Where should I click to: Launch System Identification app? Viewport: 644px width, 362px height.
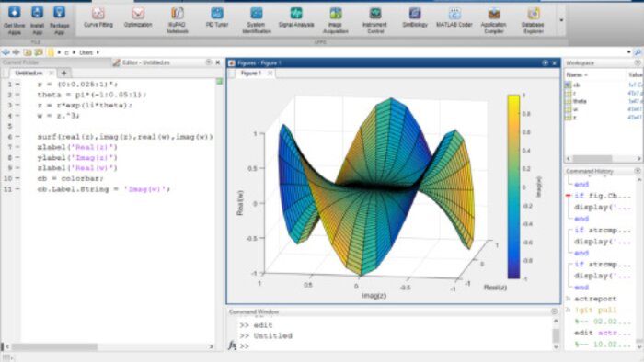tap(257, 20)
